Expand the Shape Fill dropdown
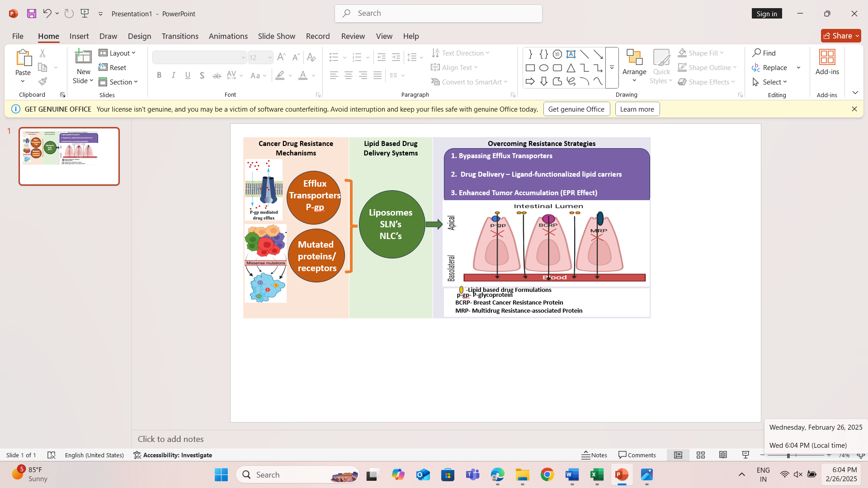868x488 pixels. pos(722,53)
